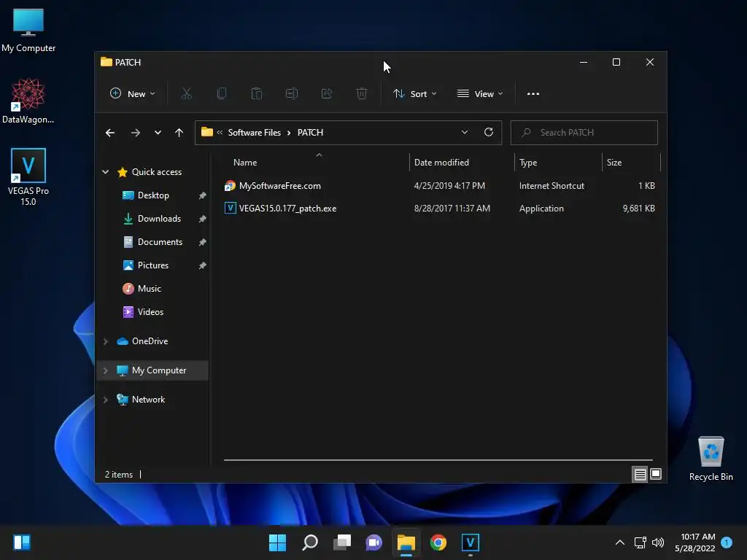747x560 pixels.
Task: Click the horizontal scrollbar in file list
Action: [438, 460]
